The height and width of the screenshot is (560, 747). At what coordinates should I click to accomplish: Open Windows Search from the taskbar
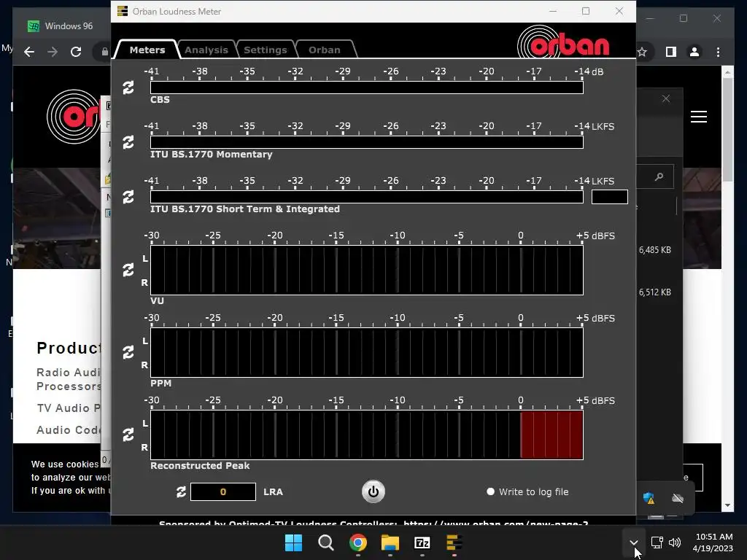(326, 542)
